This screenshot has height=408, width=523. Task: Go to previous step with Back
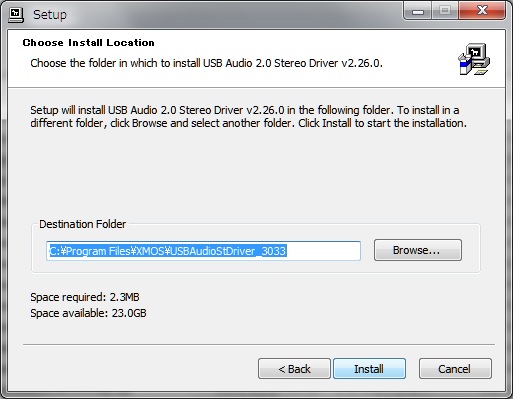click(294, 369)
